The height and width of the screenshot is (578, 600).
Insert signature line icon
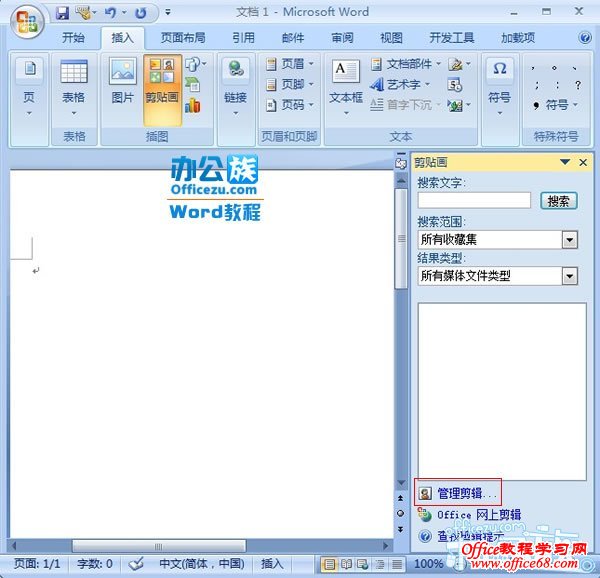click(459, 64)
